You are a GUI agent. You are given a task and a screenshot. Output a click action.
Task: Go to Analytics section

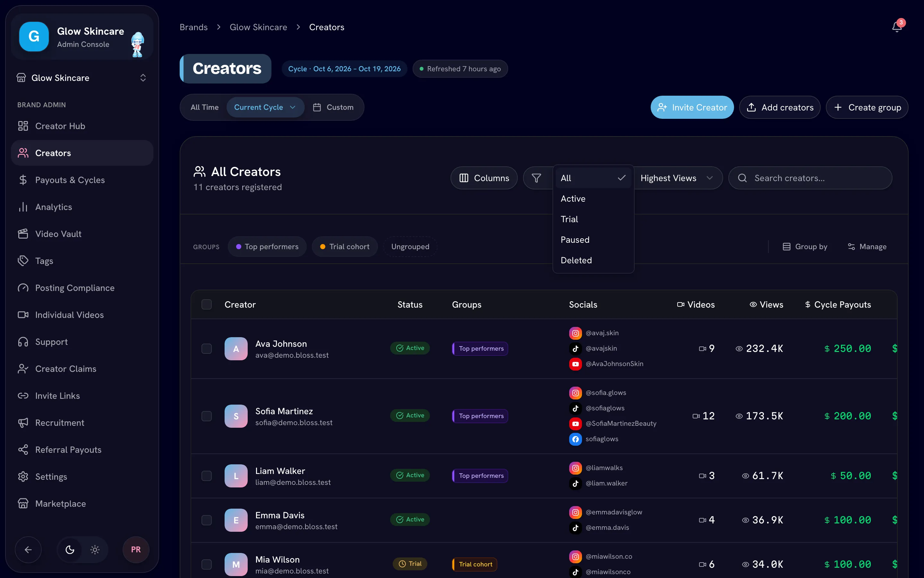[82, 207]
